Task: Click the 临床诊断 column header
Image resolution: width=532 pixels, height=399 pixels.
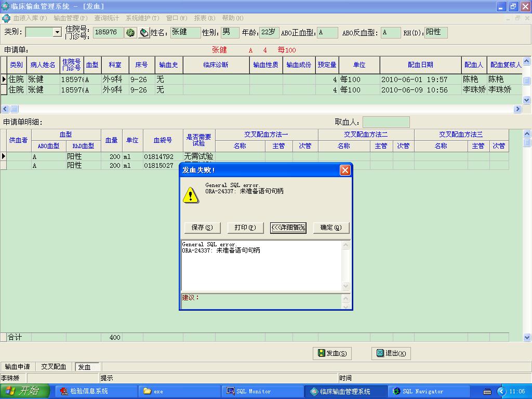Action: pyautogui.click(x=216, y=65)
